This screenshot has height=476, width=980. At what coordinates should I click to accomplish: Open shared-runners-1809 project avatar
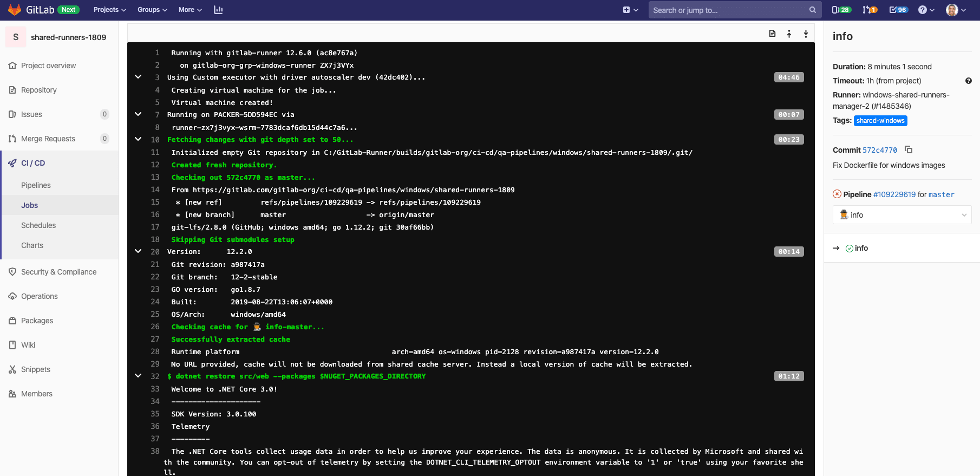[x=16, y=37]
